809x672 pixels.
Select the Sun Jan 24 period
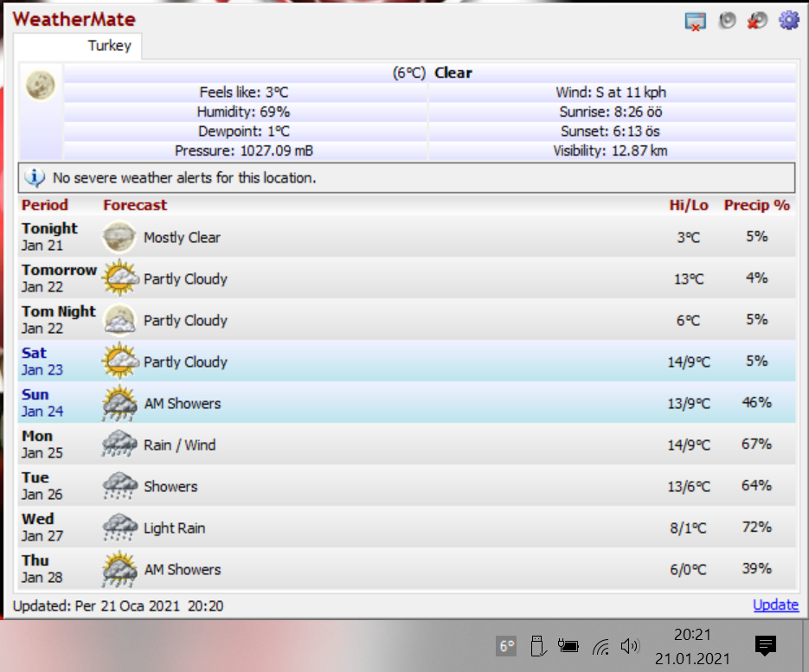(42, 403)
